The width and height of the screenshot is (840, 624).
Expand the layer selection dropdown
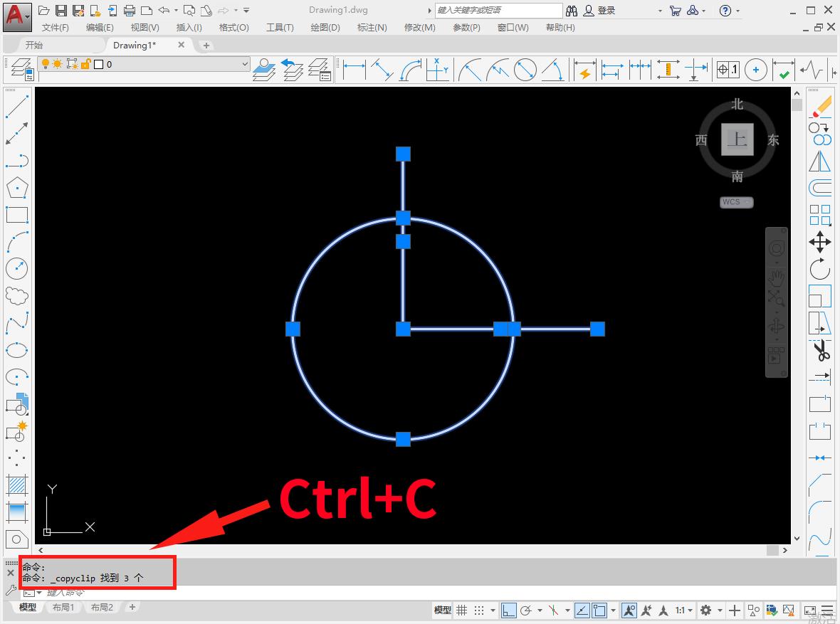245,64
